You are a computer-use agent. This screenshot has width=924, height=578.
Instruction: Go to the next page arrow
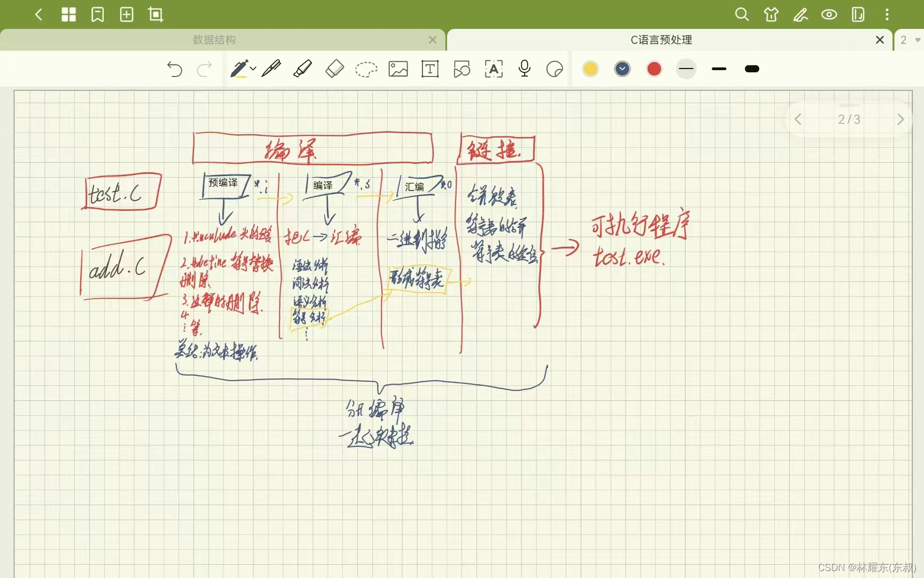[900, 119]
